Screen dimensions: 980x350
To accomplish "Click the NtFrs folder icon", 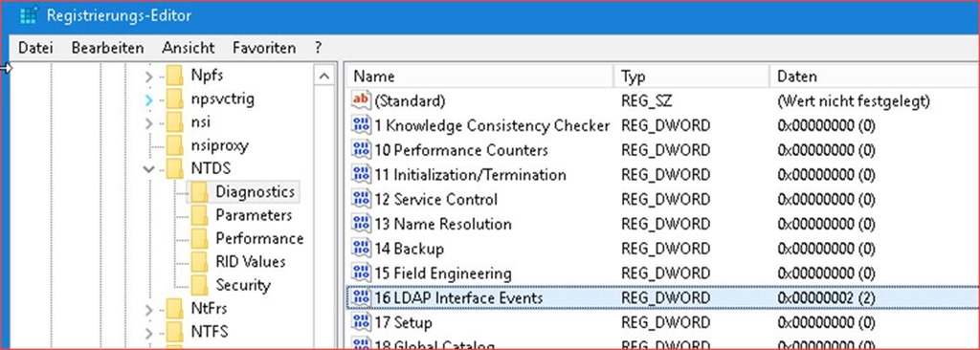I will [x=175, y=308].
